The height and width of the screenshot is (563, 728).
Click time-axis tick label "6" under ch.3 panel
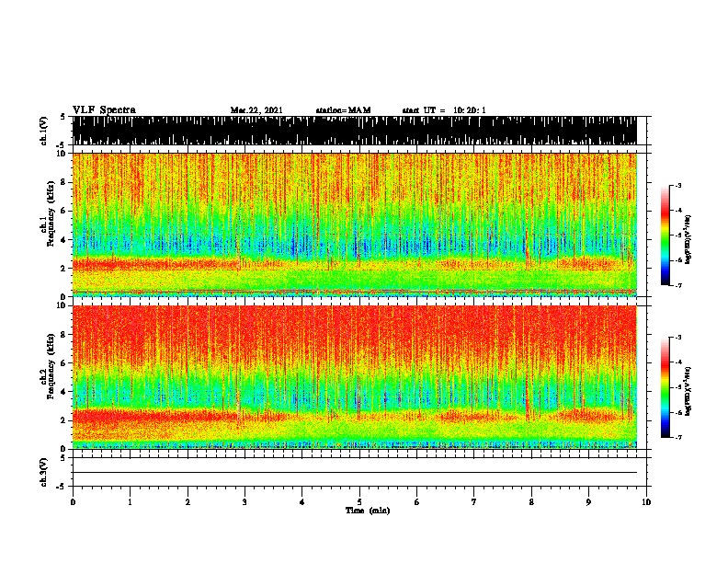(x=417, y=501)
